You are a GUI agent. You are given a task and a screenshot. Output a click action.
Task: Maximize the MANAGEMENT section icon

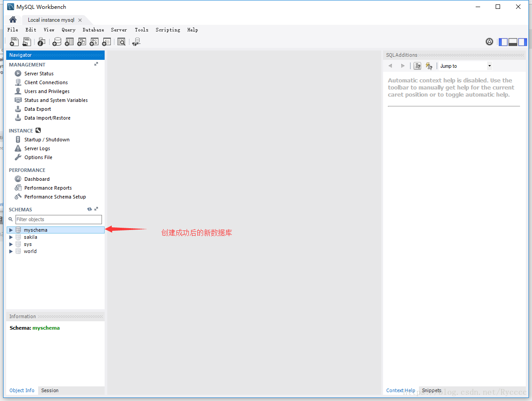point(96,64)
